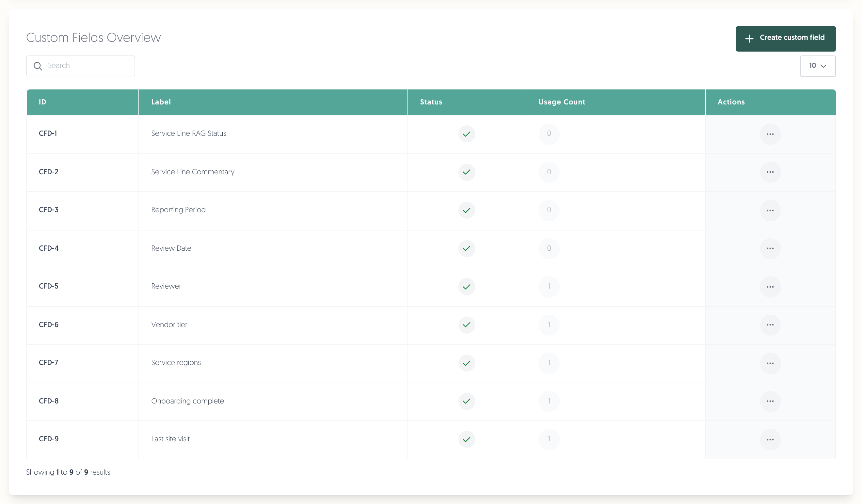Viewport: 862px width, 504px height.
Task: Click the ellipsis button for Last site visit
Action: [x=770, y=439]
